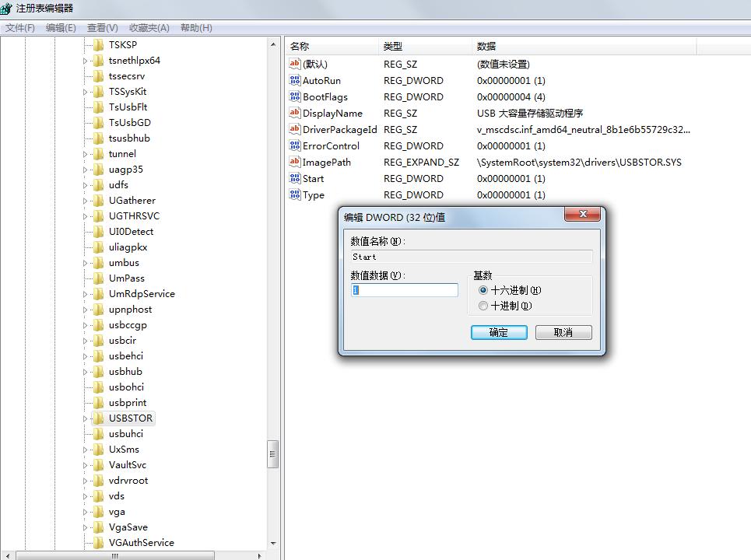The width and height of the screenshot is (751, 560).
Task: Click data cell '0x00000004 (4)'
Action: (511, 96)
